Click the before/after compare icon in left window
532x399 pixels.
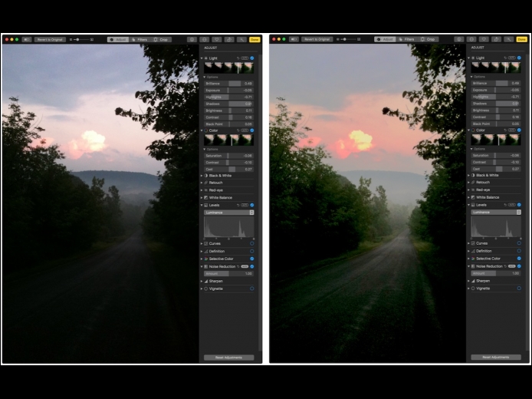coord(27,40)
